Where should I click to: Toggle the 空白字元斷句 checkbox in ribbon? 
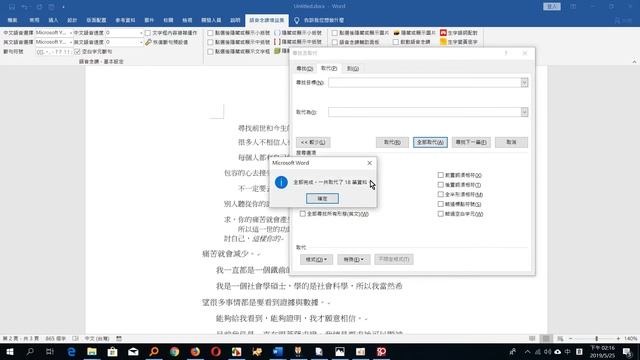point(77,52)
